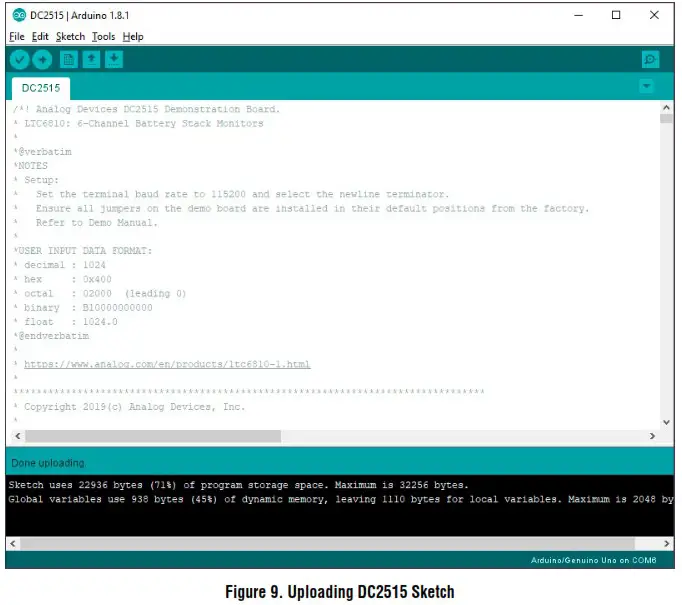This screenshot has width=682, height=605.
Task: Minimize the Arduino window
Action: [x=578, y=15]
